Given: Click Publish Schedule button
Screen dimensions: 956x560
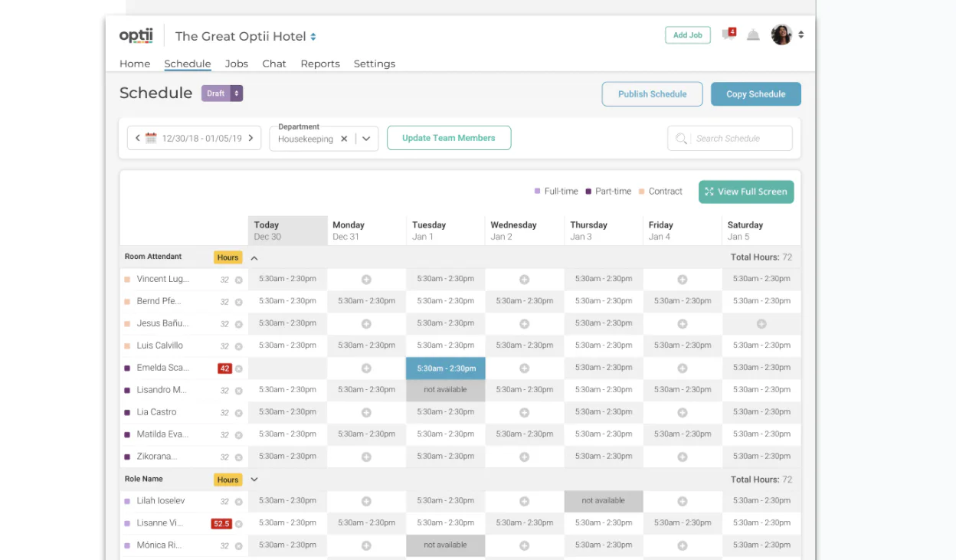Looking at the screenshot, I should click(653, 94).
